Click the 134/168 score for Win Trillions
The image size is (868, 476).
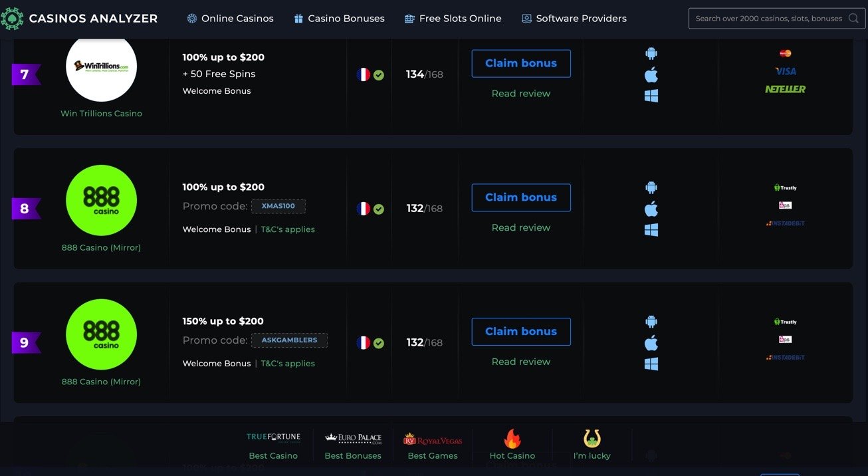point(425,74)
